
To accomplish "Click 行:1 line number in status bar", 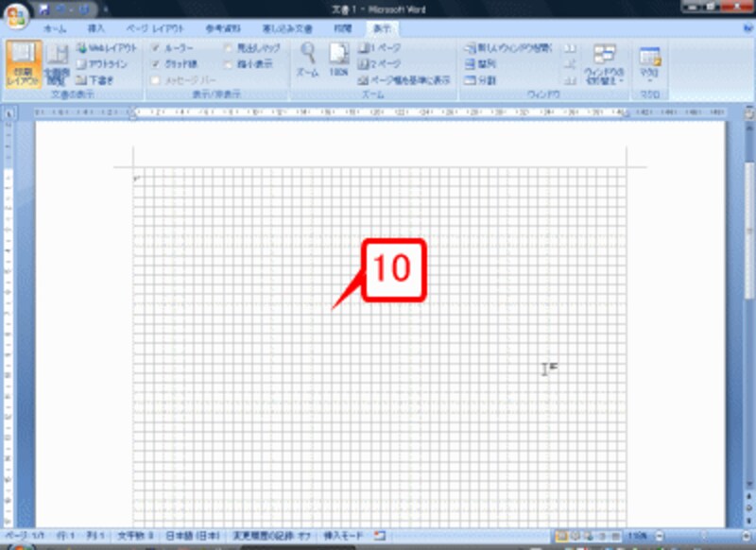I will point(66,536).
